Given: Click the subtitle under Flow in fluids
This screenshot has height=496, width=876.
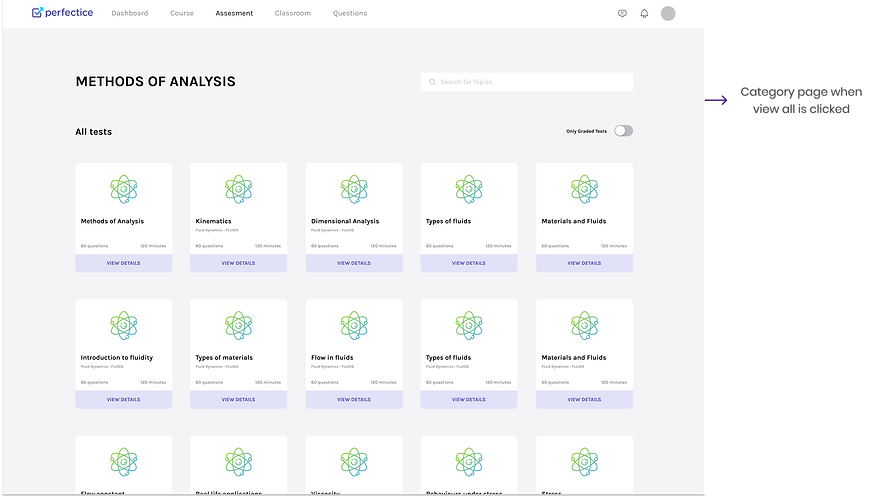Looking at the screenshot, I should point(332,367).
